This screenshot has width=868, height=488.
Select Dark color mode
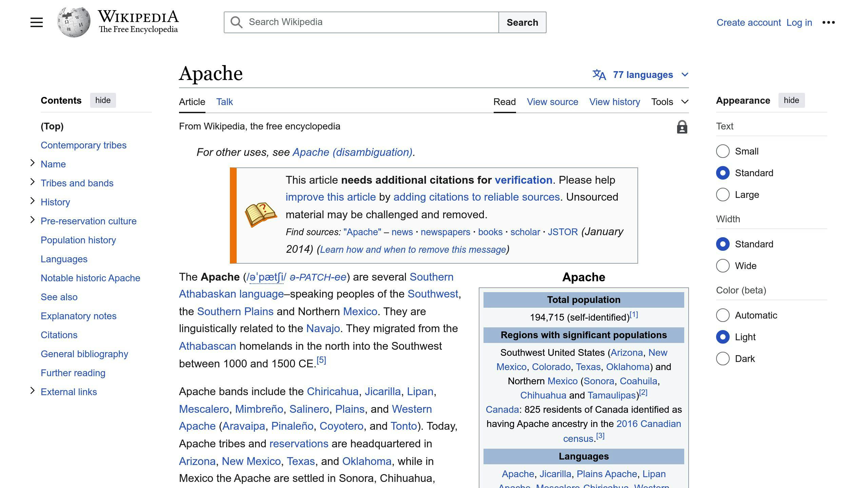723,359
